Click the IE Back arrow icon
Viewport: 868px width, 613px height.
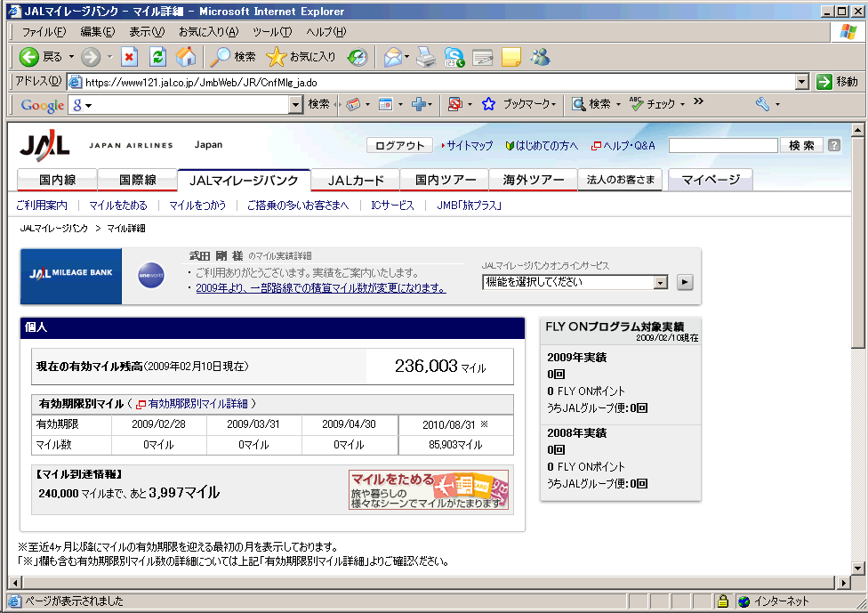(x=28, y=56)
